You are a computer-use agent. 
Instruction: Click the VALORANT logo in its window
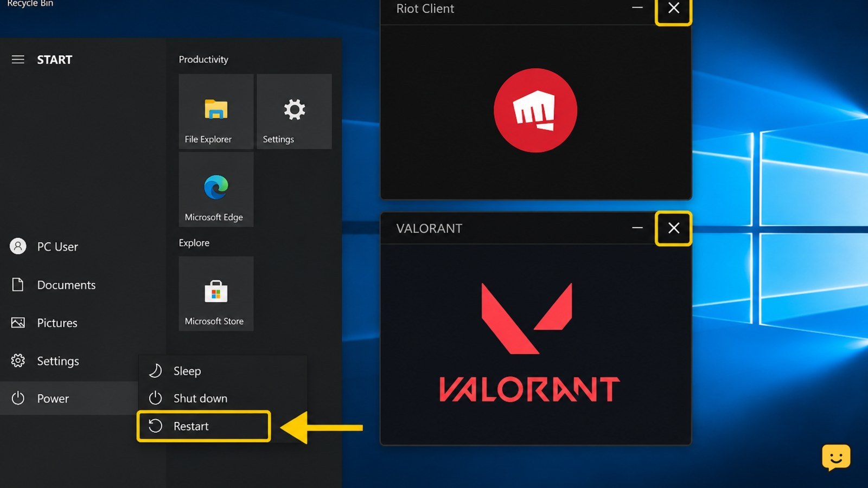pyautogui.click(x=529, y=342)
